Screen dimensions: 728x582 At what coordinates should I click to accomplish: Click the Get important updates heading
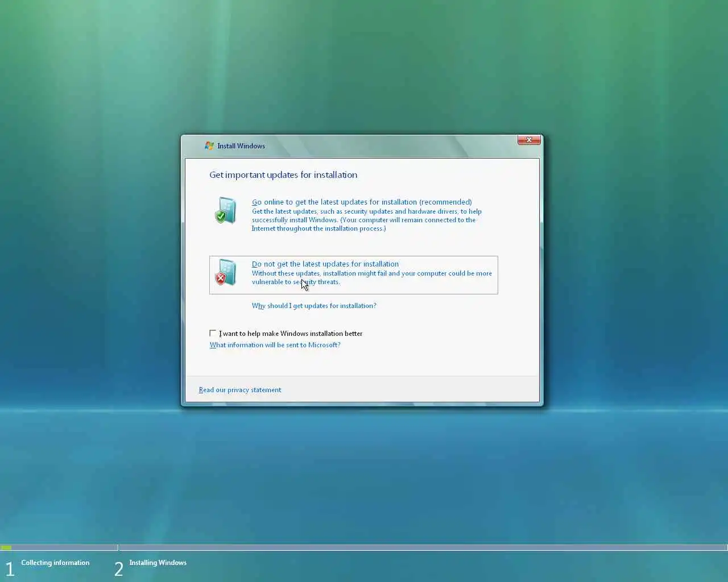click(x=283, y=175)
